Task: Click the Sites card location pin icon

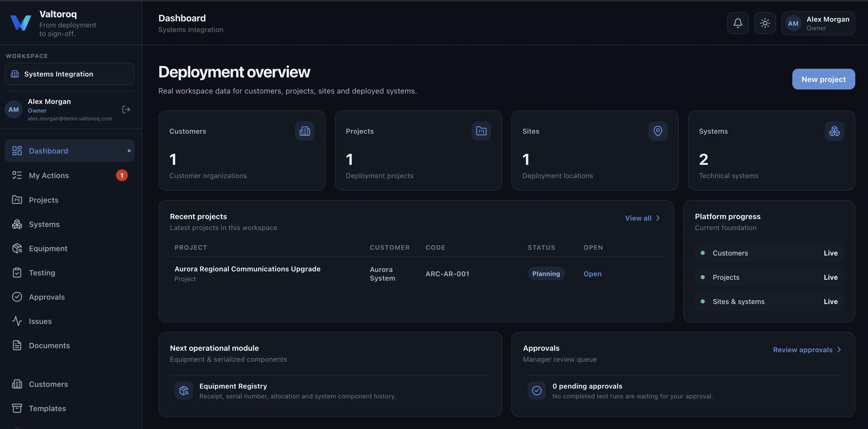Action: 658,131
